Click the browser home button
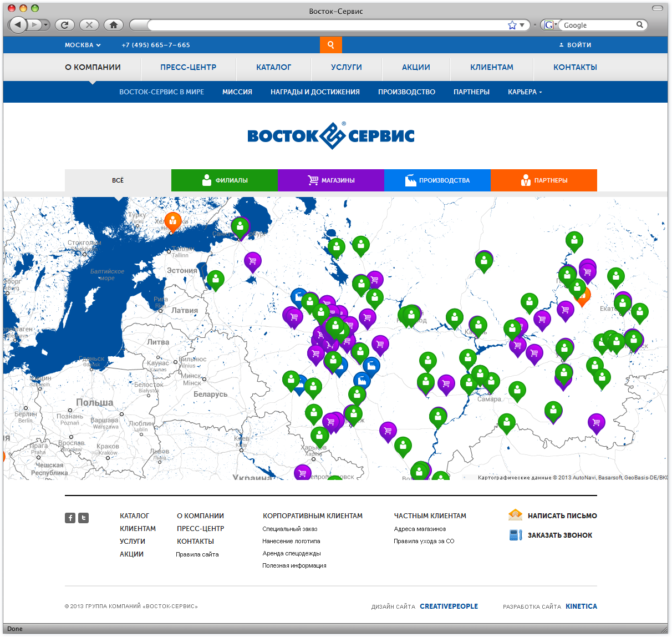This screenshot has width=672, height=637. pyautogui.click(x=113, y=25)
